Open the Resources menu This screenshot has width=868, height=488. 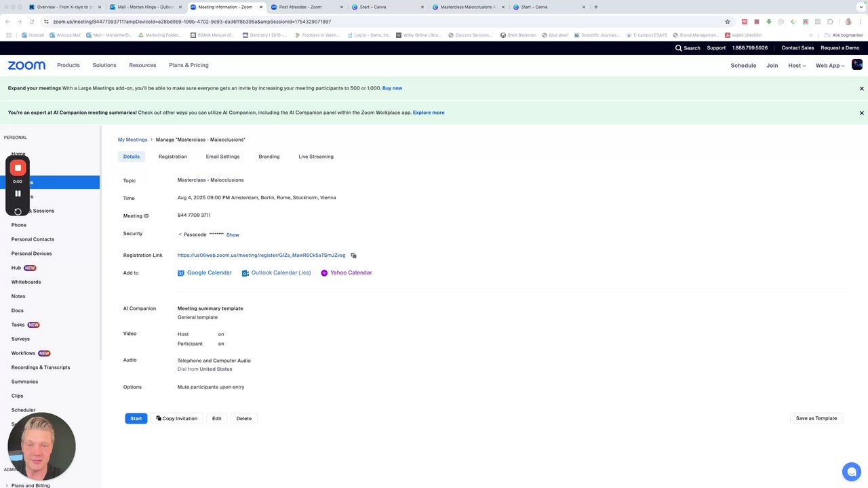coord(142,65)
